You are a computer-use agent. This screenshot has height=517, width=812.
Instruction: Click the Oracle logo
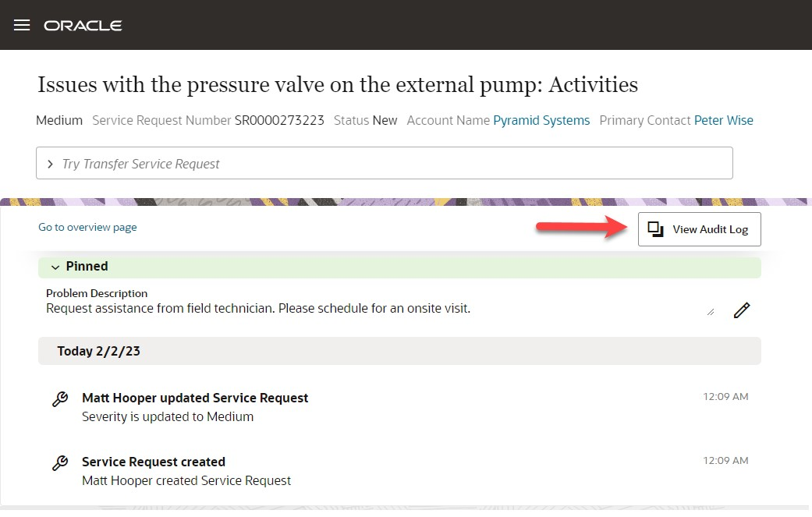tap(83, 26)
